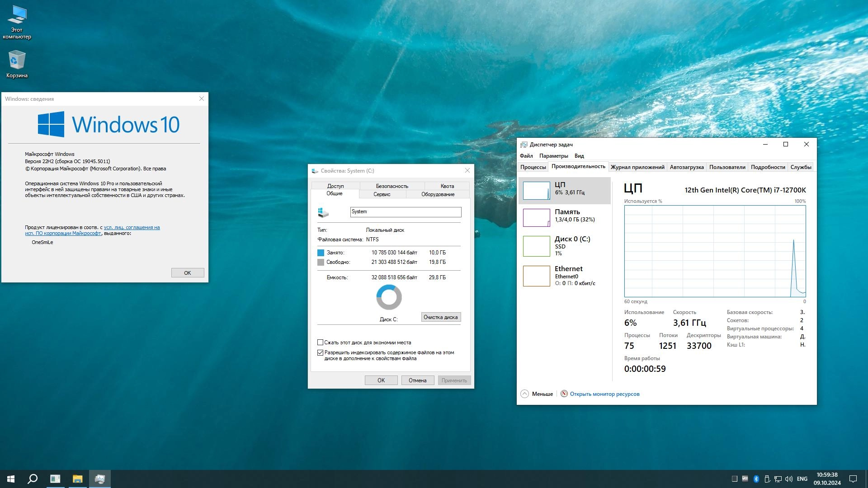The width and height of the screenshot is (868, 488).
Task: Click the volume speaker tray icon
Action: click(789, 479)
